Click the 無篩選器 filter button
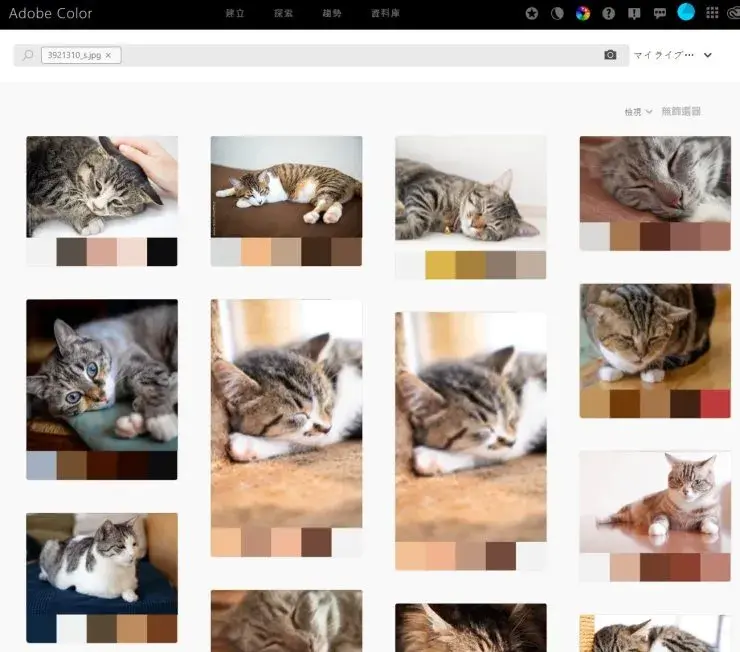 pyautogui.click(x=681, y=112)
